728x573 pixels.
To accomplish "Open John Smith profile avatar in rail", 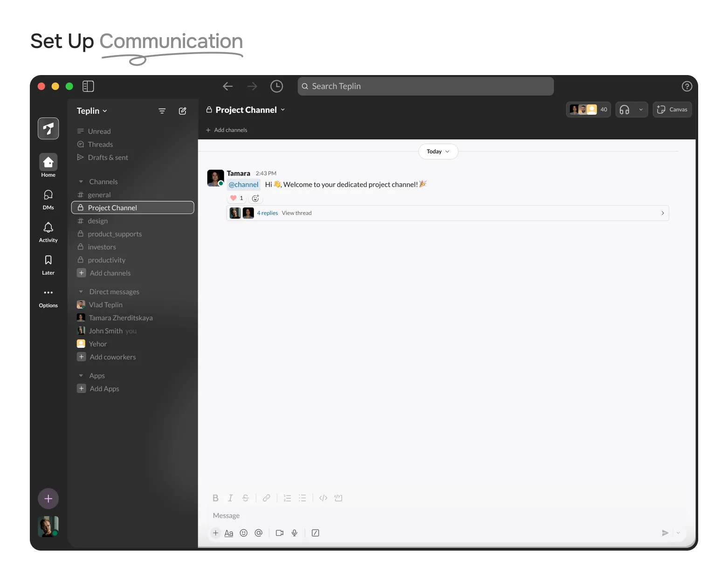I will pos(48,526).
